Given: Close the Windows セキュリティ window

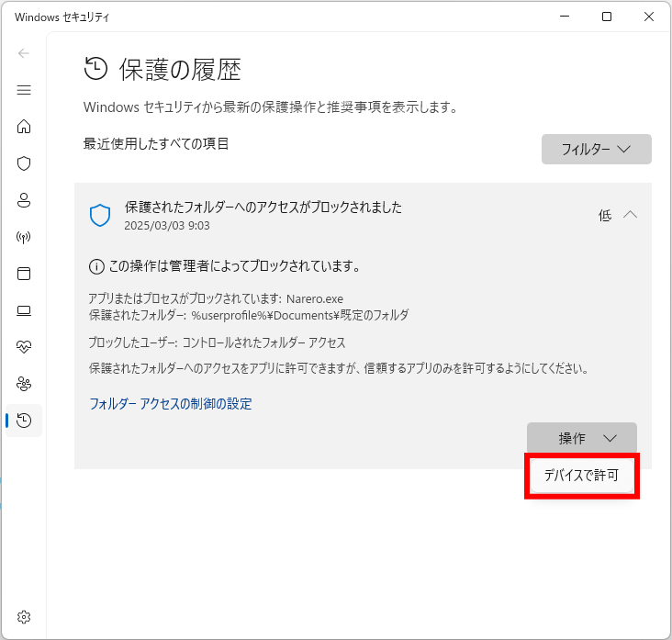Looking at the screenshot, I should [649, 17].
